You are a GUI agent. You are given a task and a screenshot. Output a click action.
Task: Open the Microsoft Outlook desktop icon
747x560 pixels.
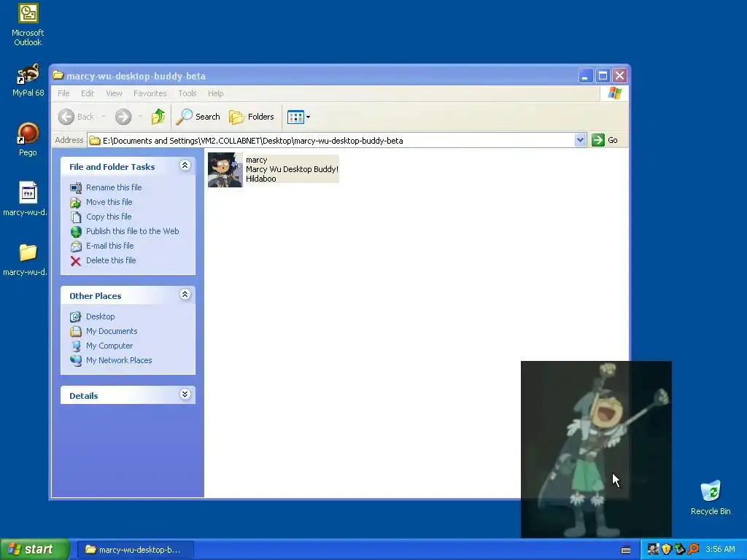(28, 25)
